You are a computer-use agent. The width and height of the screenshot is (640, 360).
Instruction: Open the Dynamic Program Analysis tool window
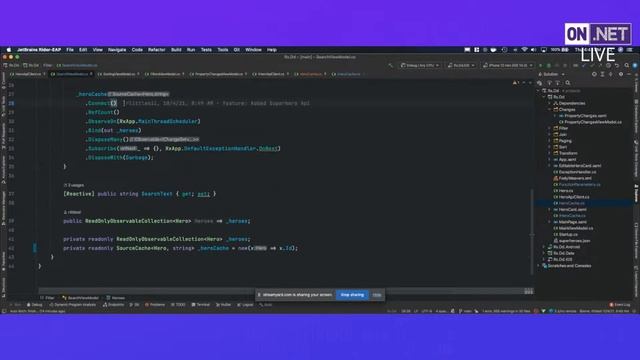pos(73,305)
